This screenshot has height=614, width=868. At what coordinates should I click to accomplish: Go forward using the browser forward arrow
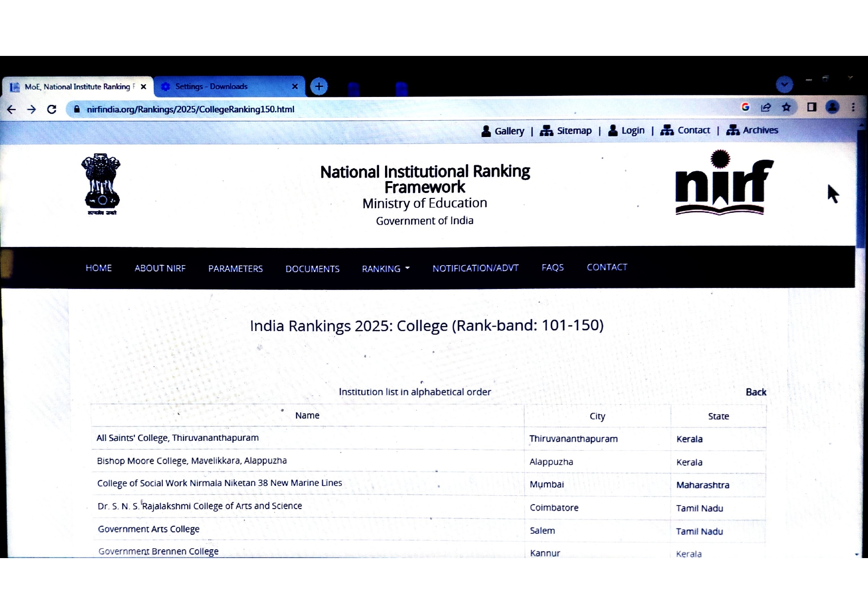[x=31, y=110]
